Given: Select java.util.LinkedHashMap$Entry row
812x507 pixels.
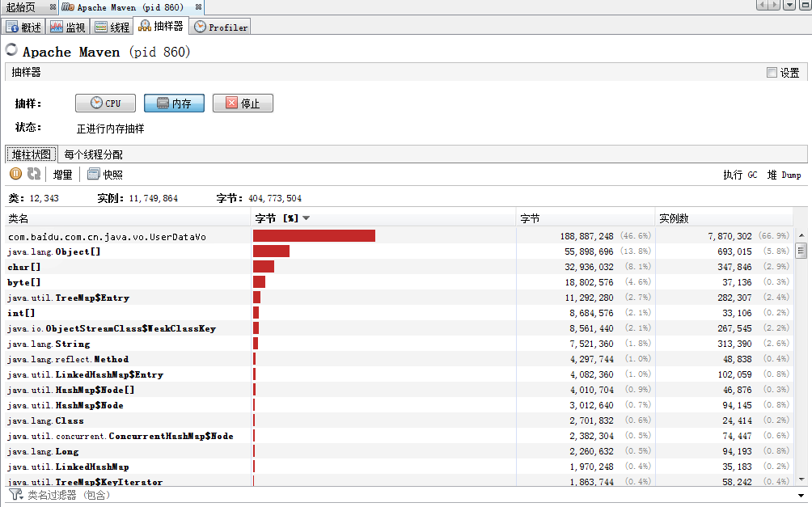Looking at the screenshot, I should (x=399, y=374).
